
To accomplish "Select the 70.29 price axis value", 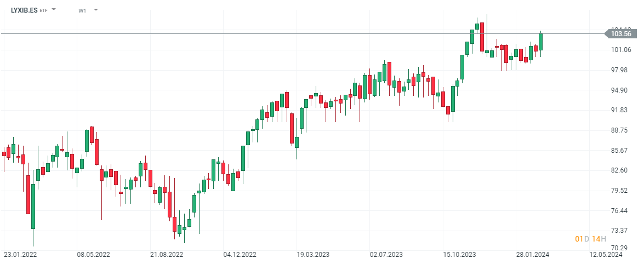I will tap(621, 248).
